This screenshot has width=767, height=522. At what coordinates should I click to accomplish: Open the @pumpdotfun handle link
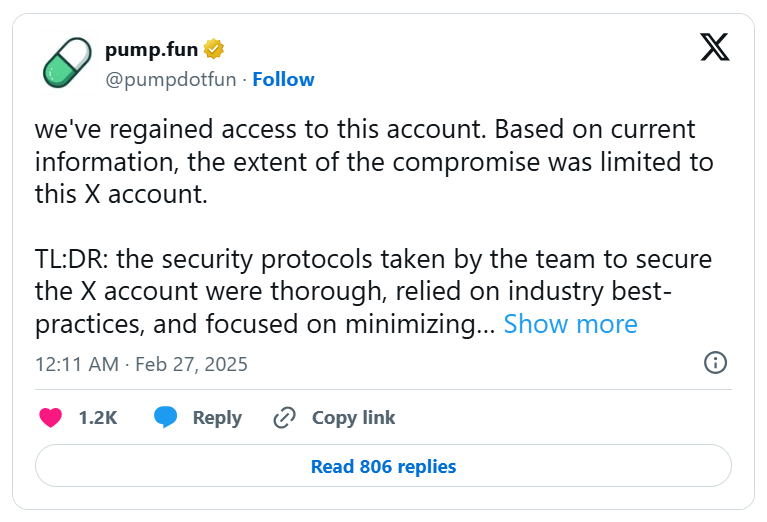click(170, 79)
